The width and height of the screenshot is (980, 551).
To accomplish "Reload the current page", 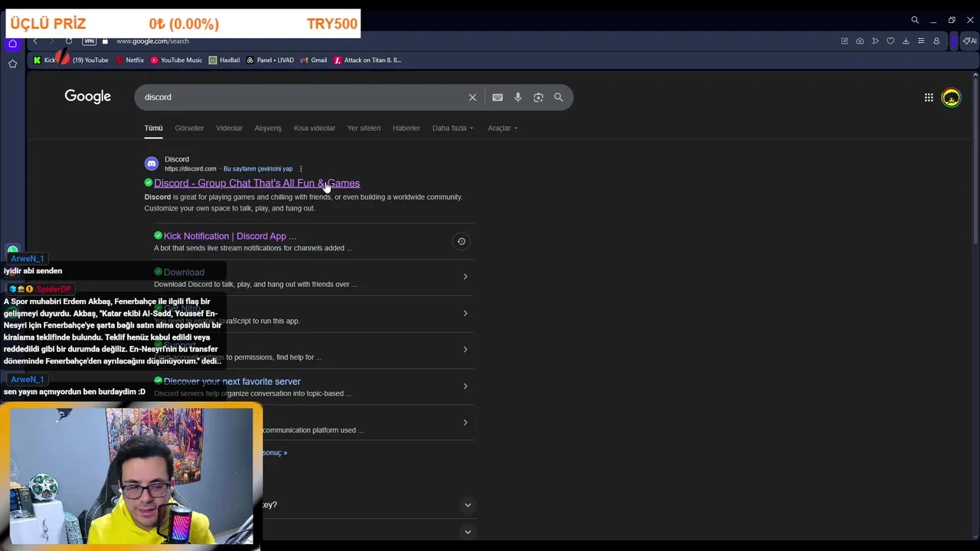I will 69,41.
